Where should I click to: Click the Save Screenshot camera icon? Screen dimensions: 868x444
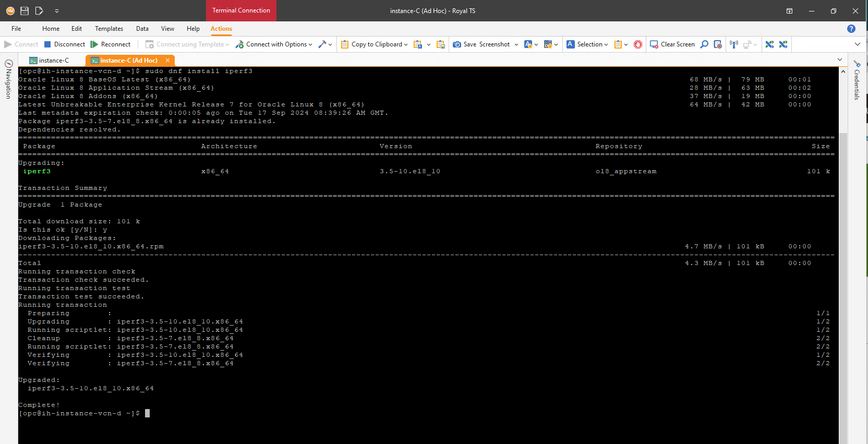tap(457, 44)
